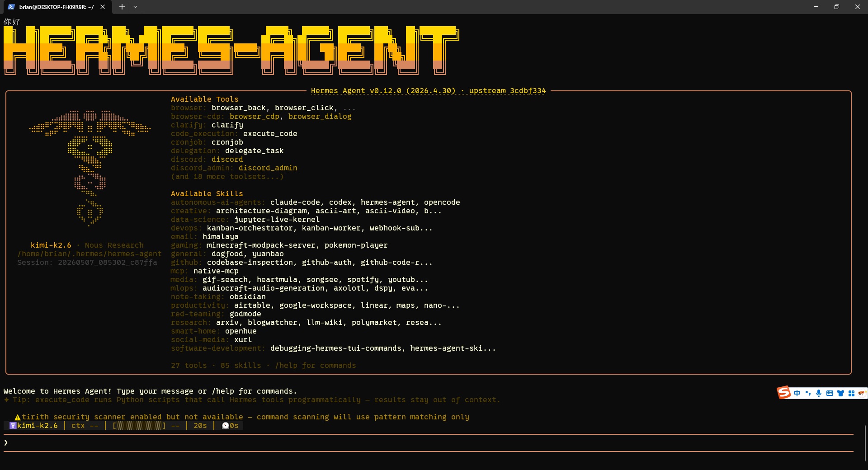Click the "arxiv" research skill
This screenshot has height=470, width=868.
pyautogui.click(x=227, y=322)
